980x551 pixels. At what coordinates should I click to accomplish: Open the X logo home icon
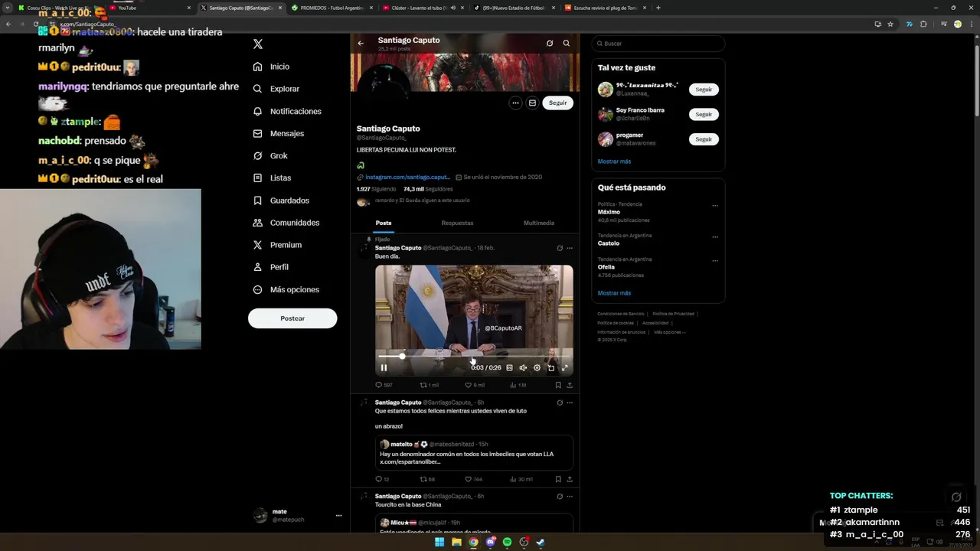[258, 44]
